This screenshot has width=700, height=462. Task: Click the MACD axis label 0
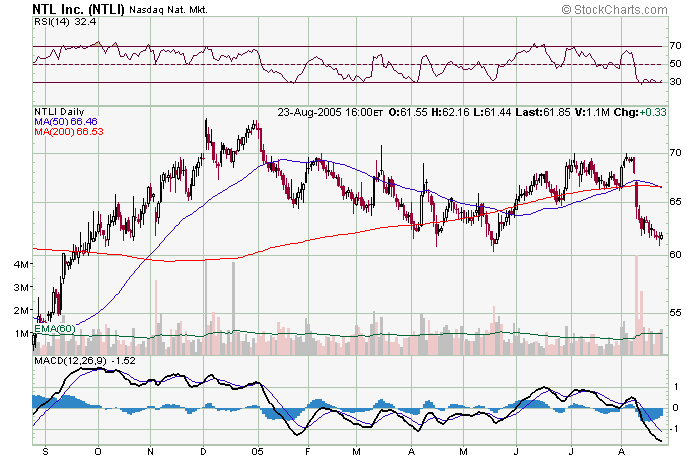(x=676, y=408)
